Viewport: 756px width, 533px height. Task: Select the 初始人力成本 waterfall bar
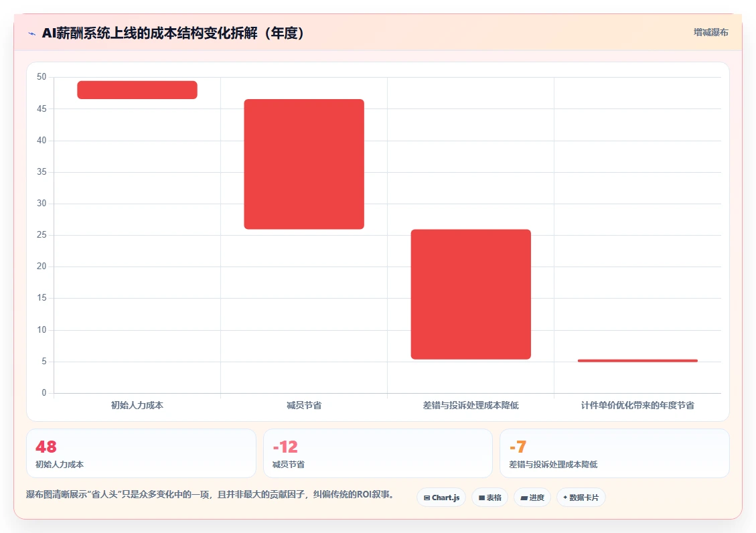point(137,90)
